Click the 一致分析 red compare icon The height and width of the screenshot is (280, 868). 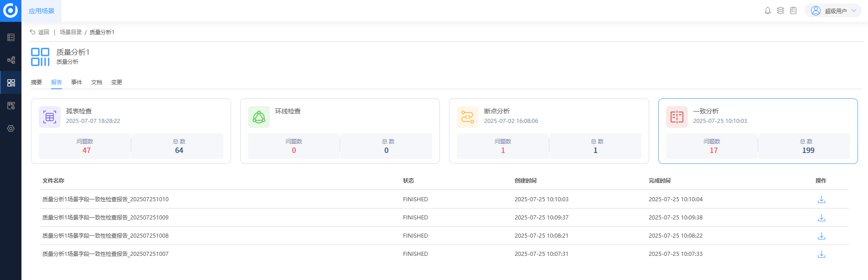click(x=677, y=117)
